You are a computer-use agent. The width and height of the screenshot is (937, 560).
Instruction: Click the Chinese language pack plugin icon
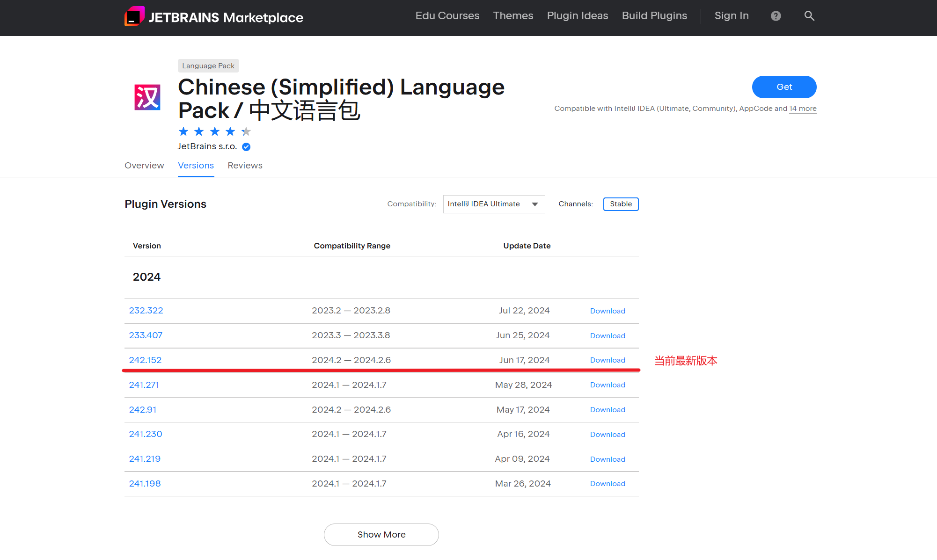click(x=147, y=97)
